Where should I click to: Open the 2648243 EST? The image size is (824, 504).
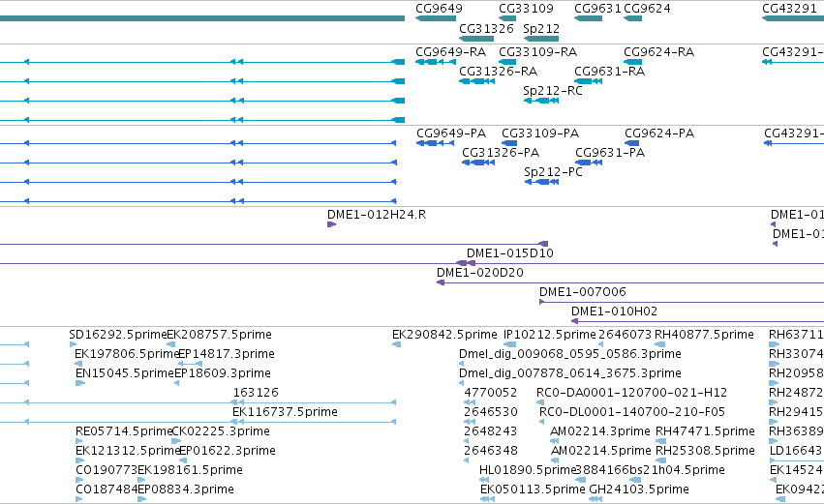[490, 431]
